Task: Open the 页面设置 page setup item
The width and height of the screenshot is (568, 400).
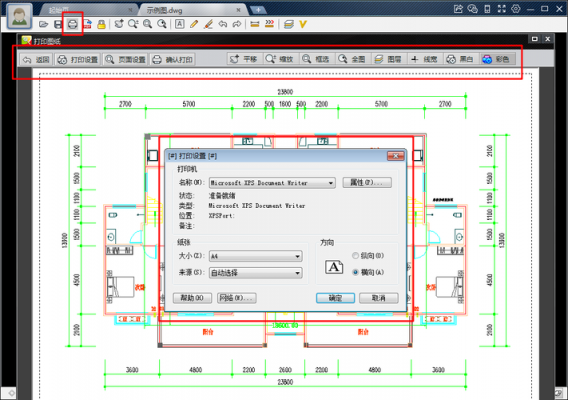Action: pos(125,59)
